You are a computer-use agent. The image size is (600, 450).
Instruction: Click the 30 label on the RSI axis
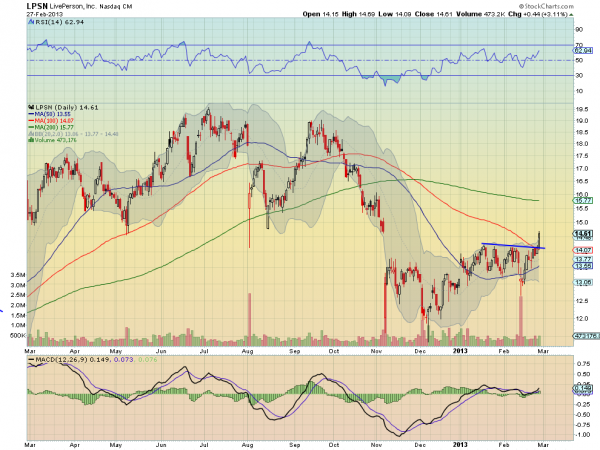[x=579, y=75]
